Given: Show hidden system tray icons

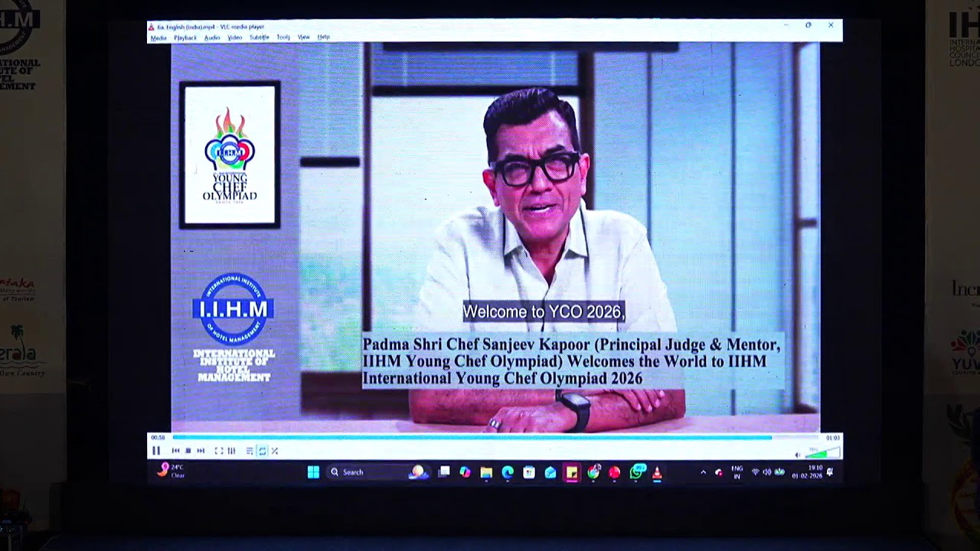Looking at the screenshot, I should (703, 472).
